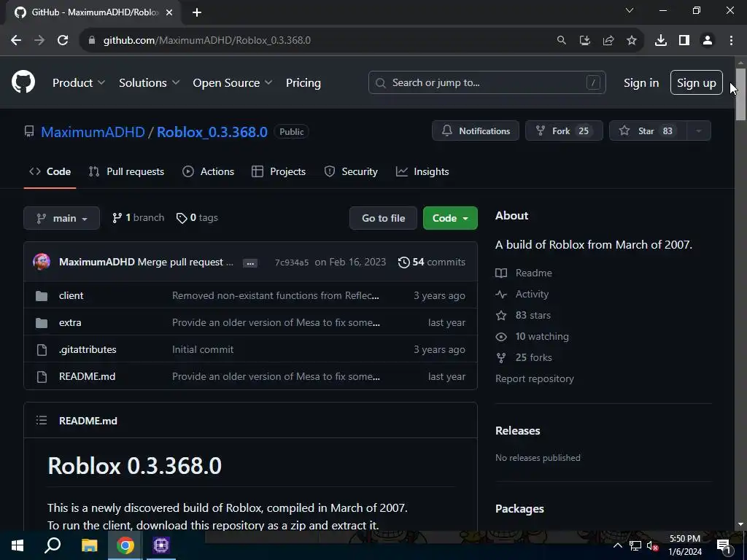This screenshot has height=560, width=747.
Task: Click the MaximumADHD avatar in commit row
Action: pyautogui.click(x=42, y=262)
